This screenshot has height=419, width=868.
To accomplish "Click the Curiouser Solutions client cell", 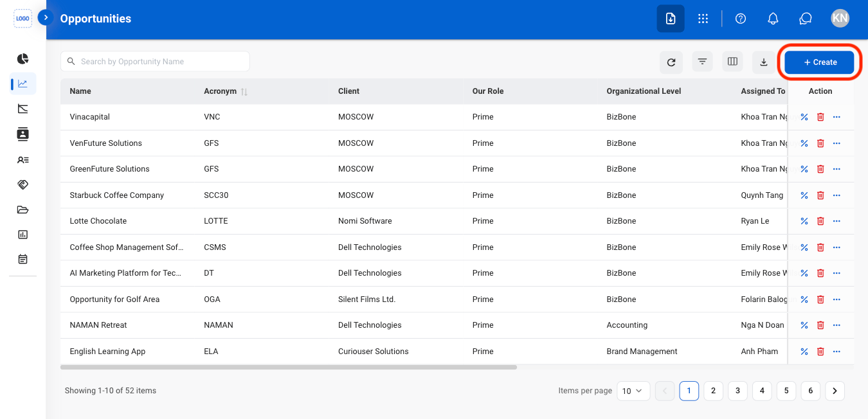I will [374, 352].
